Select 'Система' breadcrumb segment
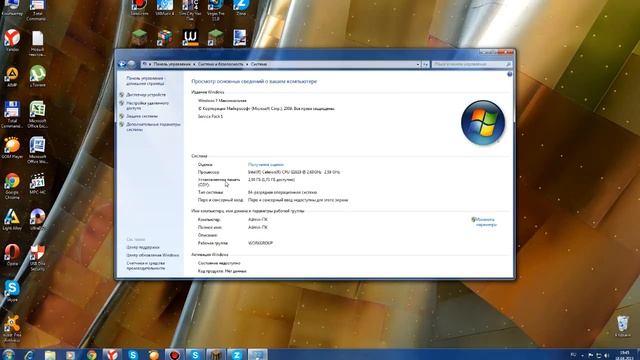Viewport: 640px width, 360px height. [x=258, y=64]
